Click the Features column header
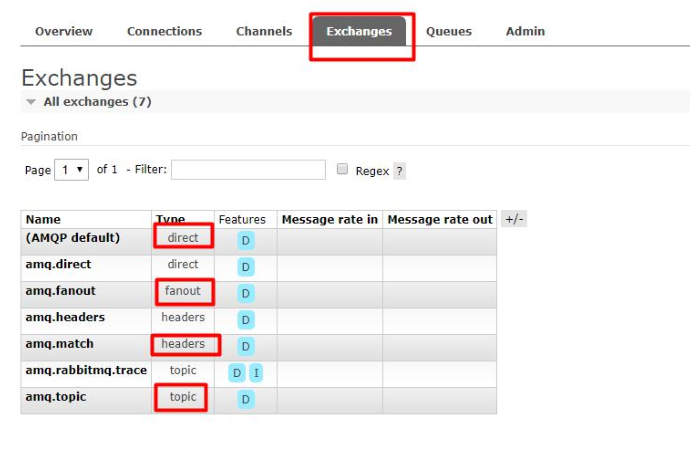The width and height of the screenshot is (690, 454). click(x=242, y=219)
